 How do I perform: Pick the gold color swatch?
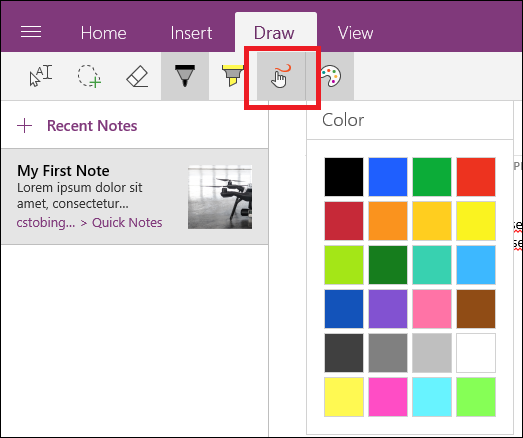pyautogui.click(x=432, y=221)
